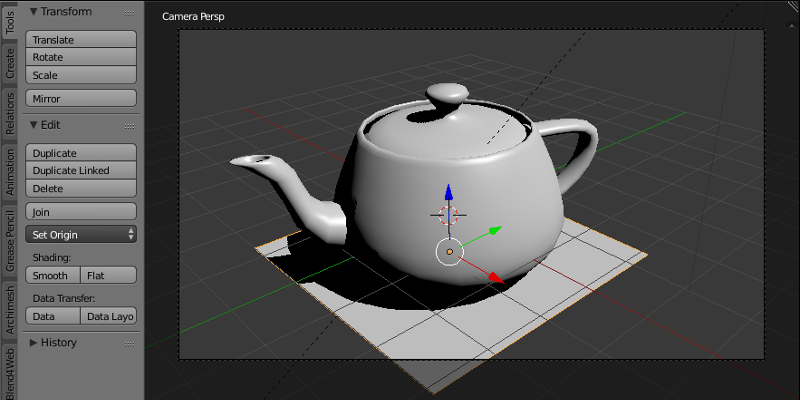Click the green Y-axis manipulator arrow
Screen dimensions: 800x400
click(493, 231)
